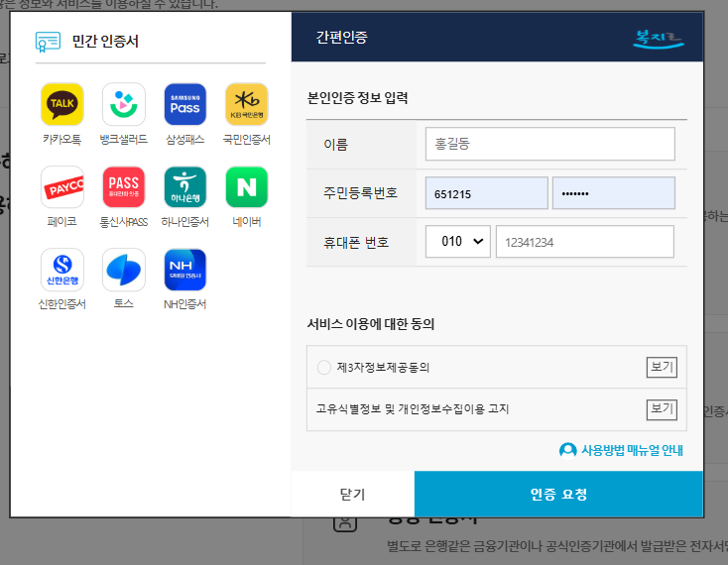This screenshot has height=565, width=728.
Task: Click the 네이버 label text
Action: (x=247, y=222)
